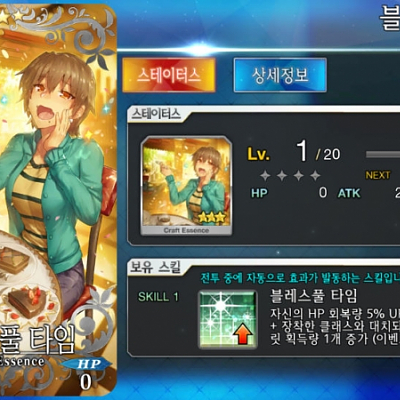Tap the chocolate cake slice on card
This screenshot has width=400, height=400.
point(27,298)
